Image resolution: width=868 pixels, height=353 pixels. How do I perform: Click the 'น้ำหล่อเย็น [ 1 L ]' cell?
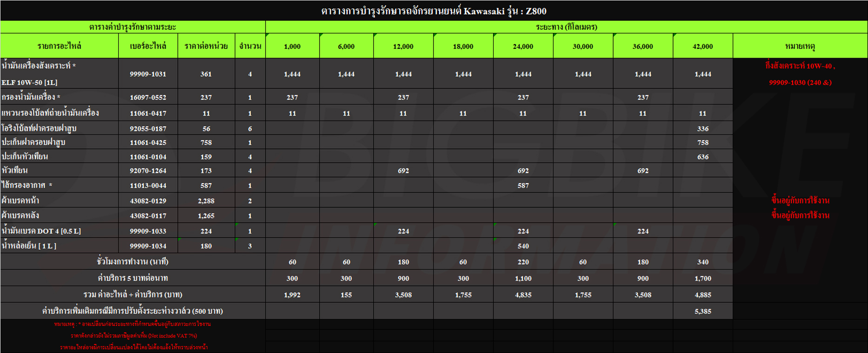60,246
